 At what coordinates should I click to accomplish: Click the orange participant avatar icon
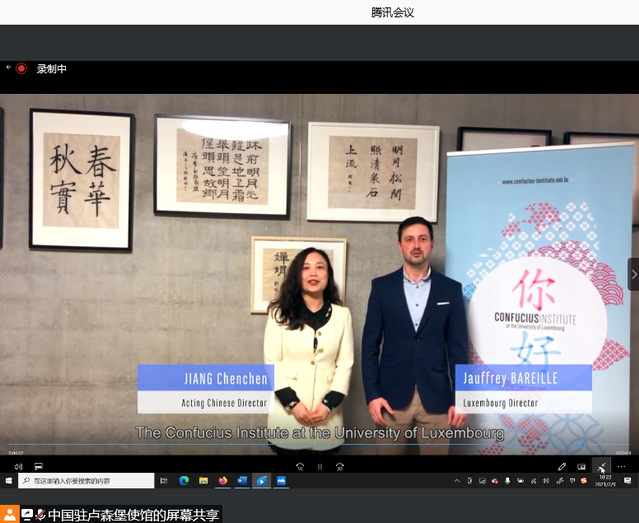(10, 514)
